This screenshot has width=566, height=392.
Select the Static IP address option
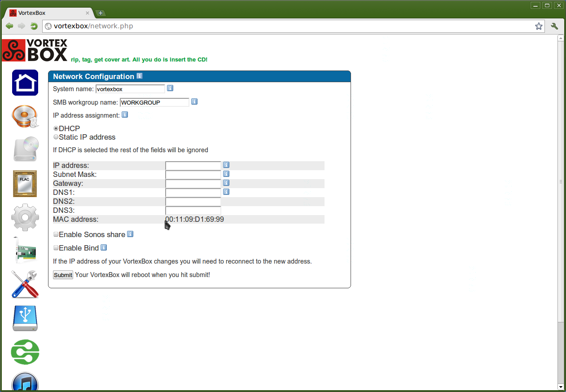tap(56, 137)
